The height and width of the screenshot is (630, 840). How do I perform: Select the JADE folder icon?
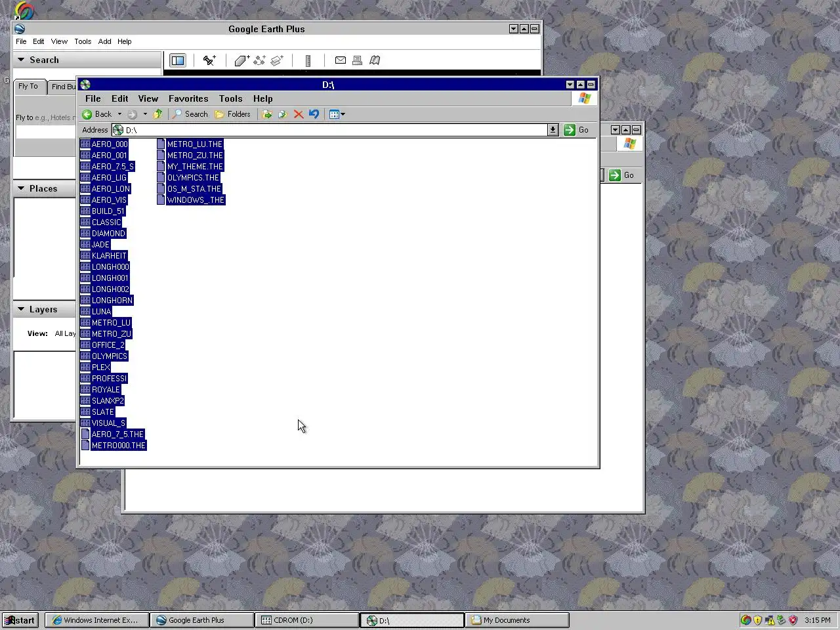coord(85,245)
